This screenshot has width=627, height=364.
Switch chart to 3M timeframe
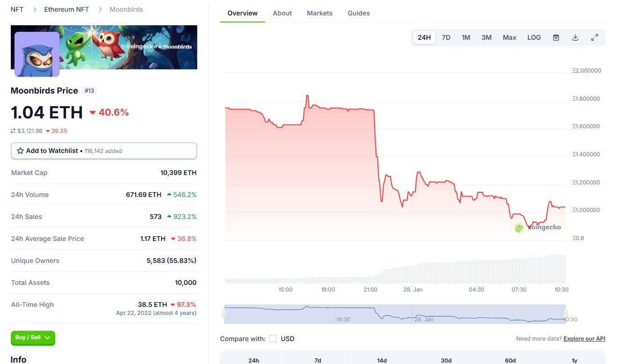pos(487,37)
